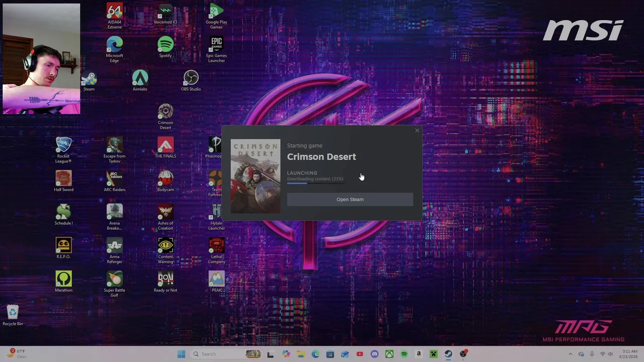Screen dimensions: 644x362
Task: Click Crimson Desert cover art thumbnail
Action: [256, 176]
